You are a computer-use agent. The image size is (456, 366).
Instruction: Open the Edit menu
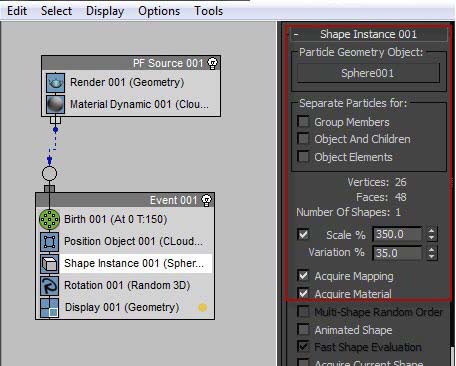coord(17,11)
